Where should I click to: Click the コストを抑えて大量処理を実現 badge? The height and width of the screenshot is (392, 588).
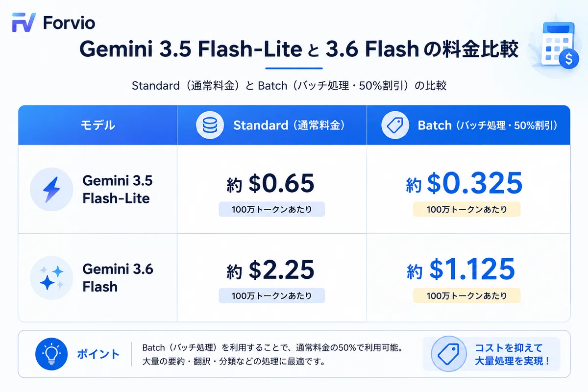[491, 354]
